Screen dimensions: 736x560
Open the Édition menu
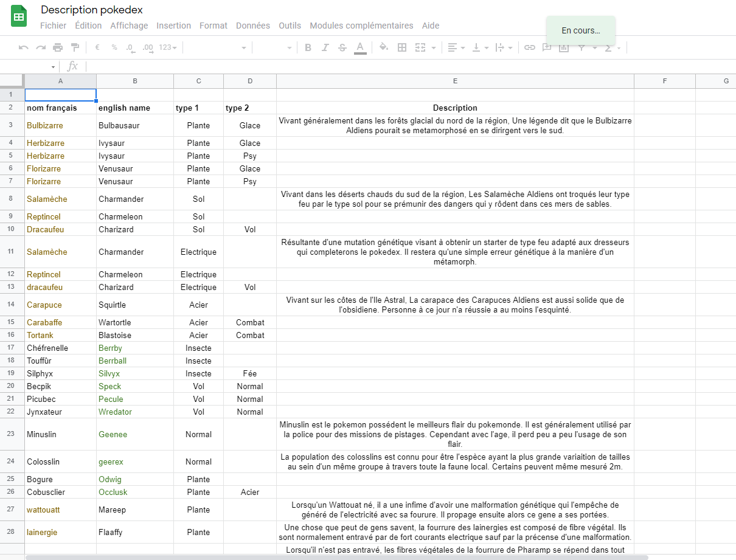pos(88,26)
